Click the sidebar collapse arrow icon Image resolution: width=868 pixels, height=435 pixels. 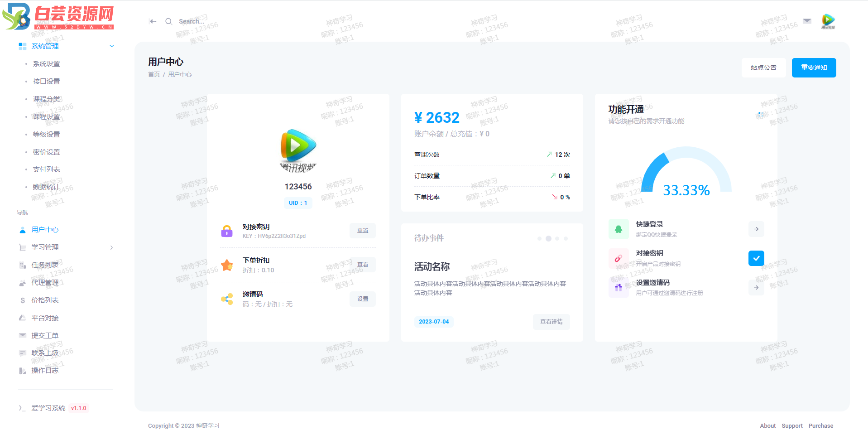(153, 21)
